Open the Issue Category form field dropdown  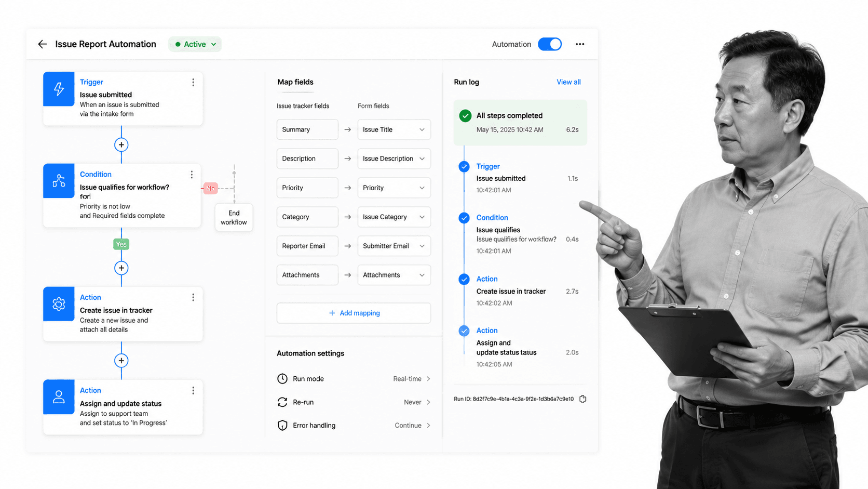[x=394, y=217]
